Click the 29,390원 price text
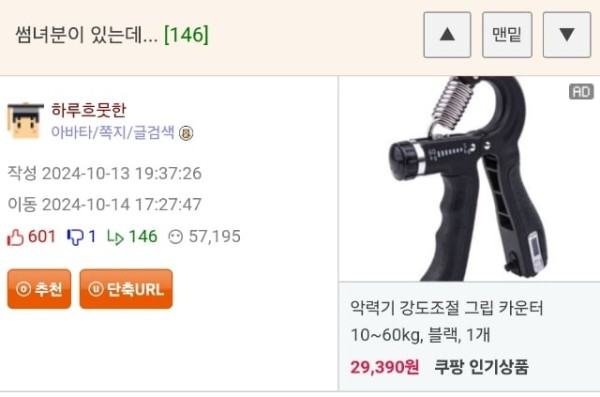 pyautogui.click(x=385, y=367)
